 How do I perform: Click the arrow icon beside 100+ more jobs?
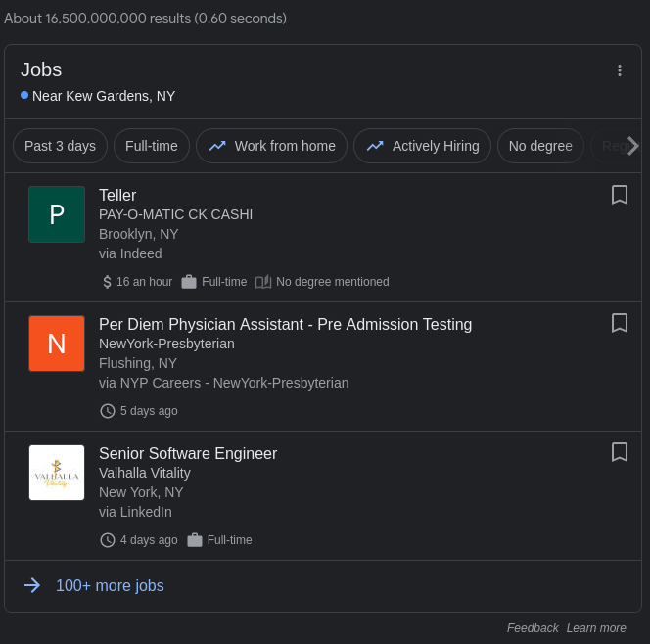(32, 585)
